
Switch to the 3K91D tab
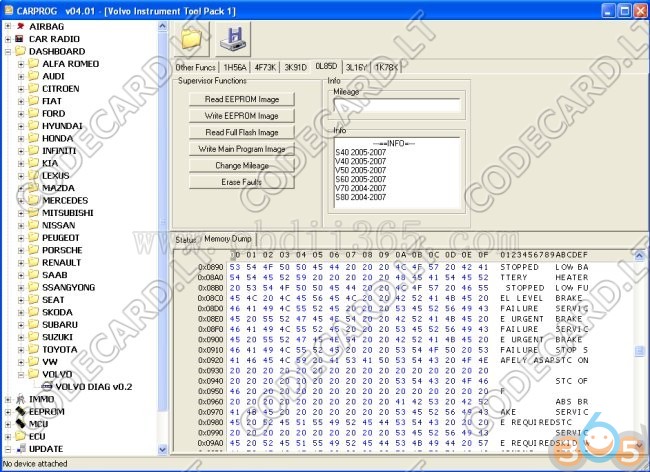coord(296,68)
